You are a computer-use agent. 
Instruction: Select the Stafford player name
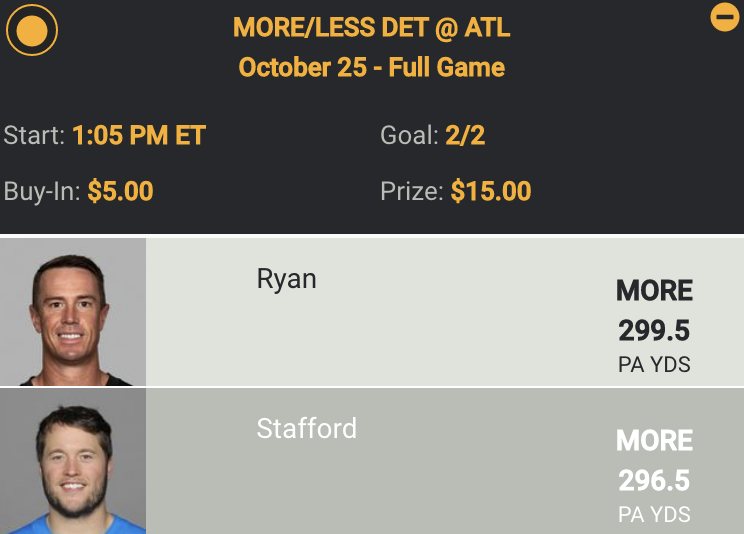[x=306, y=429]
